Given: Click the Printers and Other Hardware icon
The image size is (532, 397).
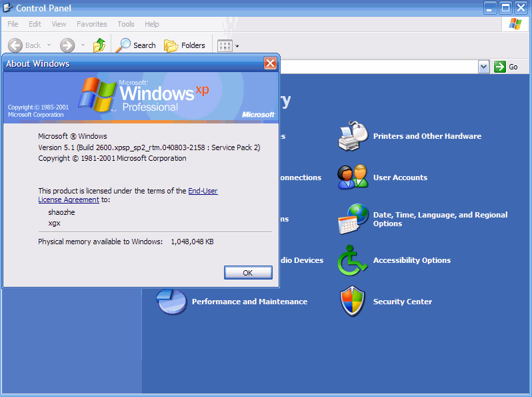Looking at the screenshot, I should pos(353,136).
